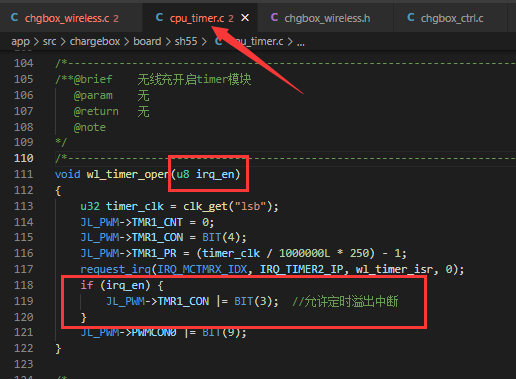
Task: Click the purple C icon on chgbox_wireless.h tab
Action: pyautogui.click(x=274, y=17)
